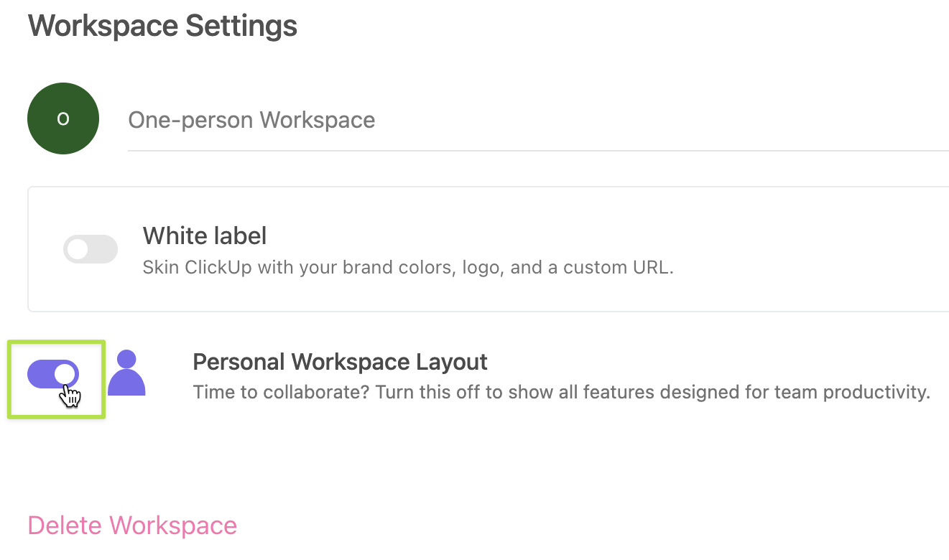949x560 pixels.
Task: Enable the White label toggle
Action: click(x=91, y=249)
